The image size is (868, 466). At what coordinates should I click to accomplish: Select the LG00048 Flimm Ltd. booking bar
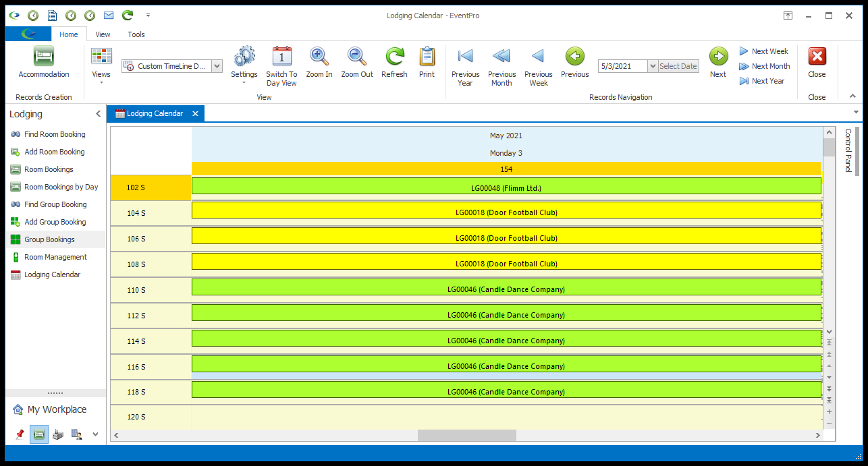pyautogui.click(x=506, y=187)
